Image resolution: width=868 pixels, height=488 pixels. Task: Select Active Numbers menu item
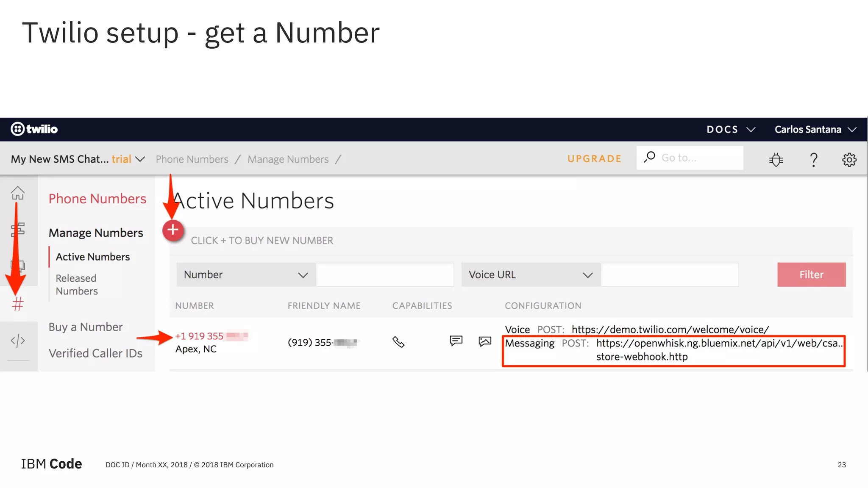click(x=93, y=257)
